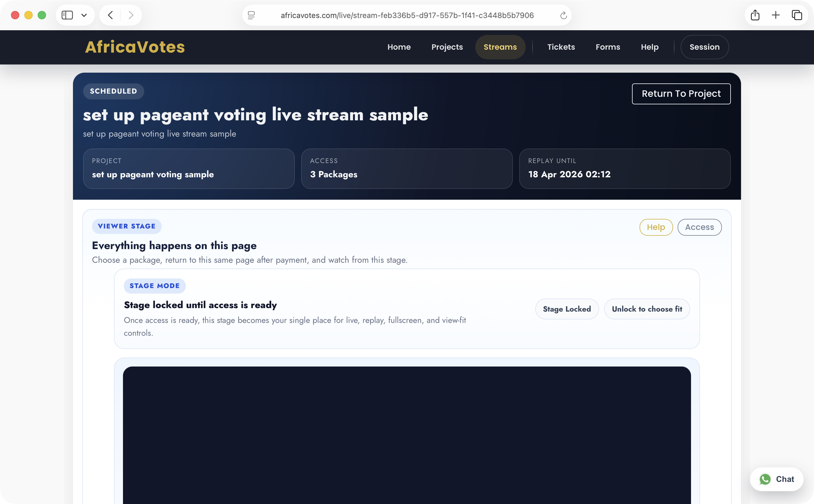The height and width of the screenshot is (504, 814).
Task: Click inside the address bar
Action: coord(406,15)
